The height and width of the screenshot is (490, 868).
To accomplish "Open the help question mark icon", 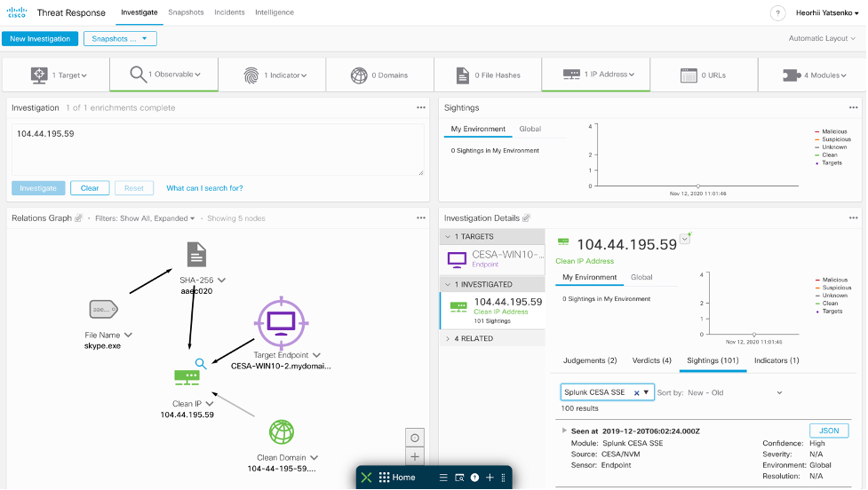I will (x=777, y=13).
